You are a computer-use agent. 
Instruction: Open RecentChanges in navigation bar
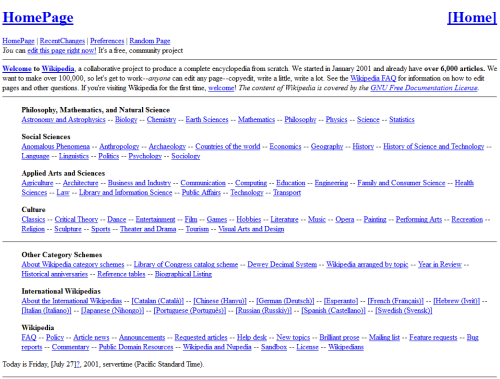pyautogui.click(x=62, y=41)
